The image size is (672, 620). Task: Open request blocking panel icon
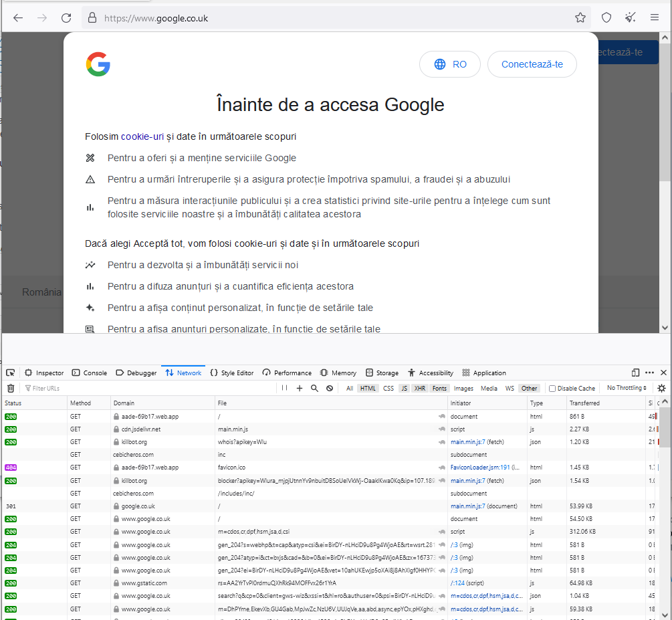329,388
